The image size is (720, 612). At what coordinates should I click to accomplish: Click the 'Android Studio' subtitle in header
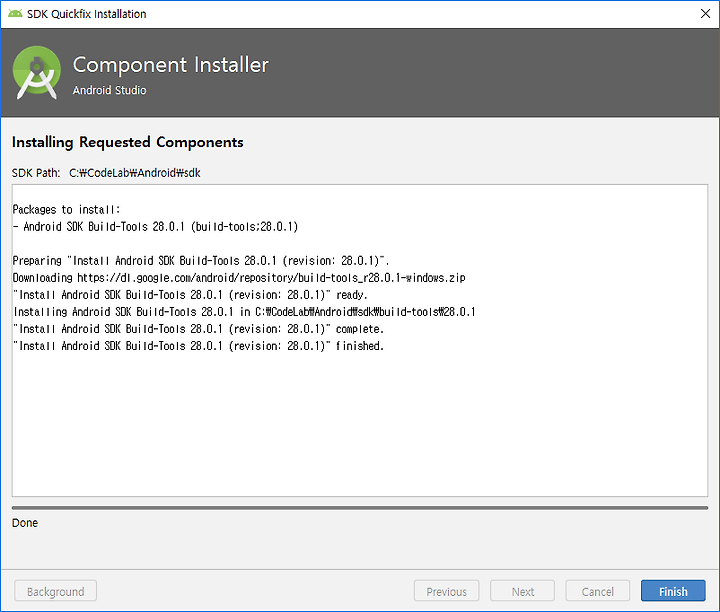pos(110,90)
